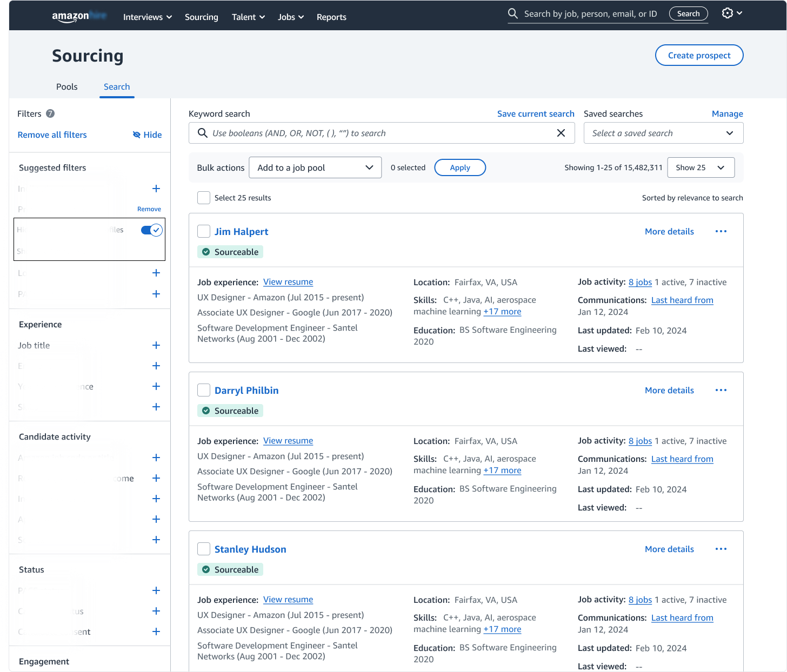
Task: Click the top bar Search button
Action: (689, 14)
